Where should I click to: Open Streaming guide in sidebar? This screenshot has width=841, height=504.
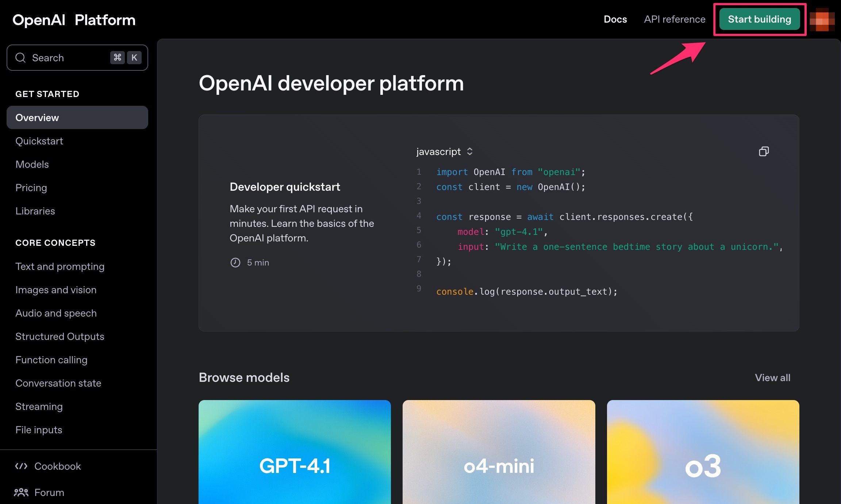[39, 407]
